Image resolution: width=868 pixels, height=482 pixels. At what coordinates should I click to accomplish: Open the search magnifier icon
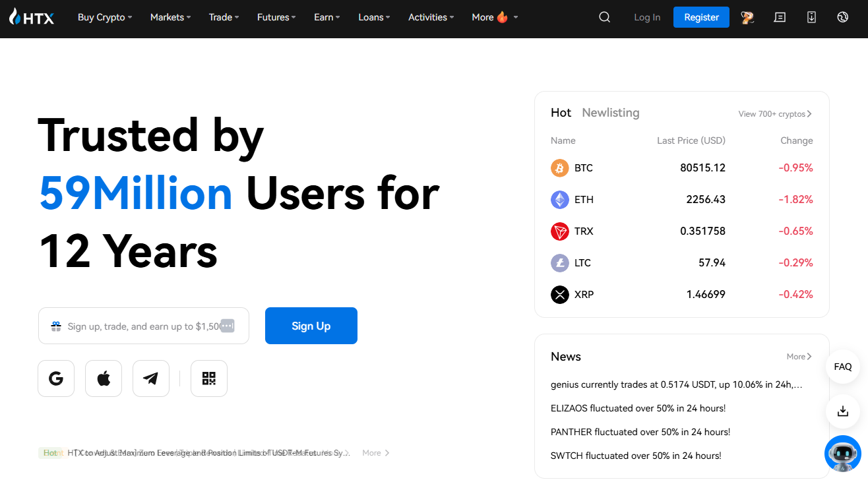point(604,17)
